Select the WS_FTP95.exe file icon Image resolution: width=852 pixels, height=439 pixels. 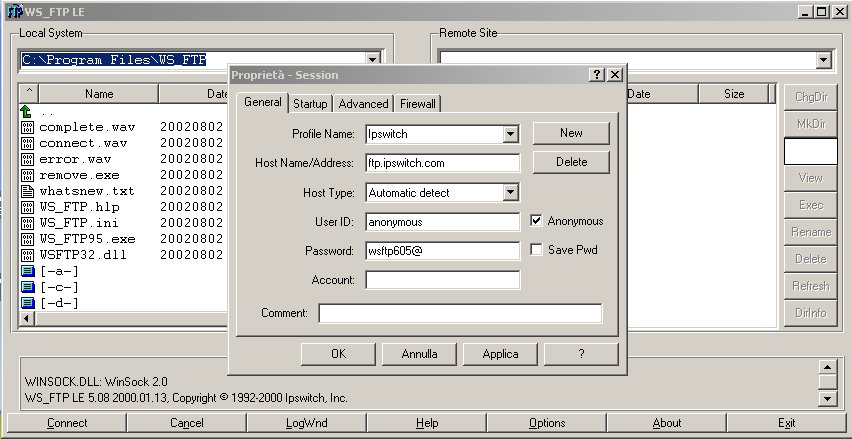coord(27,239)
